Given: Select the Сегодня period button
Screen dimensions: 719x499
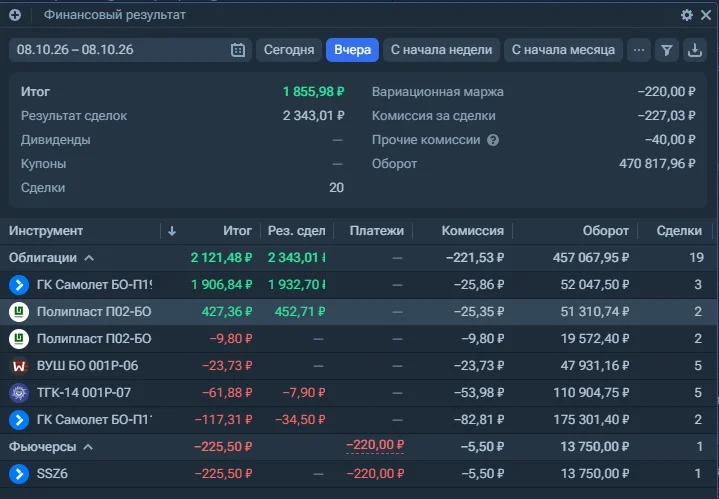Looking at the screenshot, I should (289, 50).
